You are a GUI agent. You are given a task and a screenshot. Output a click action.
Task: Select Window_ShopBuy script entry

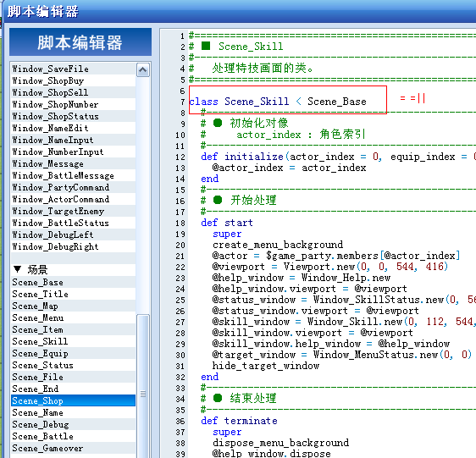point(73,80)
